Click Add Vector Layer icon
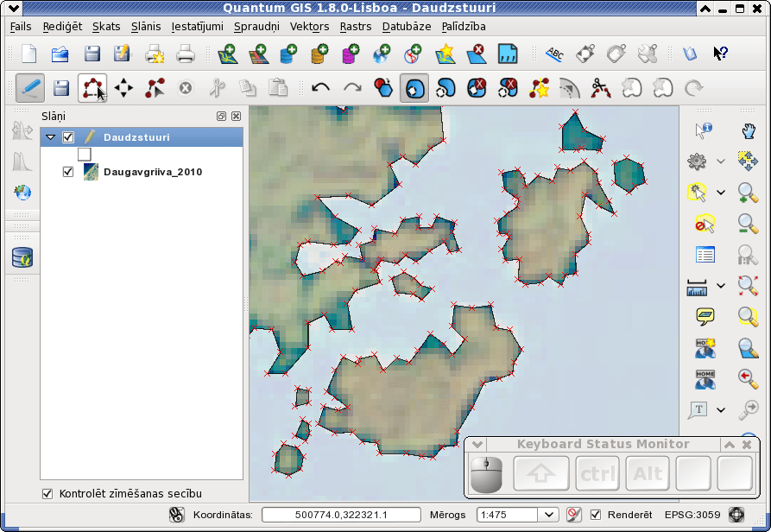This screenshot has width=771, height=532. pos(228,54)
